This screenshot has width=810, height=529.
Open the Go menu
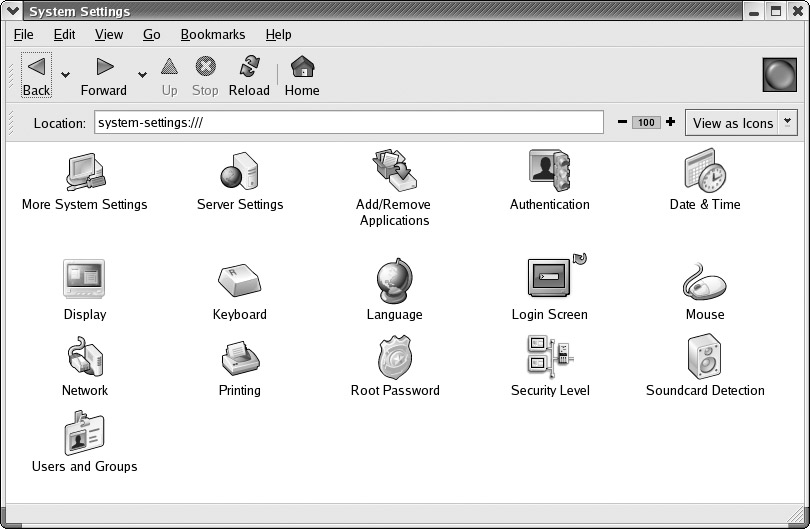151,34
